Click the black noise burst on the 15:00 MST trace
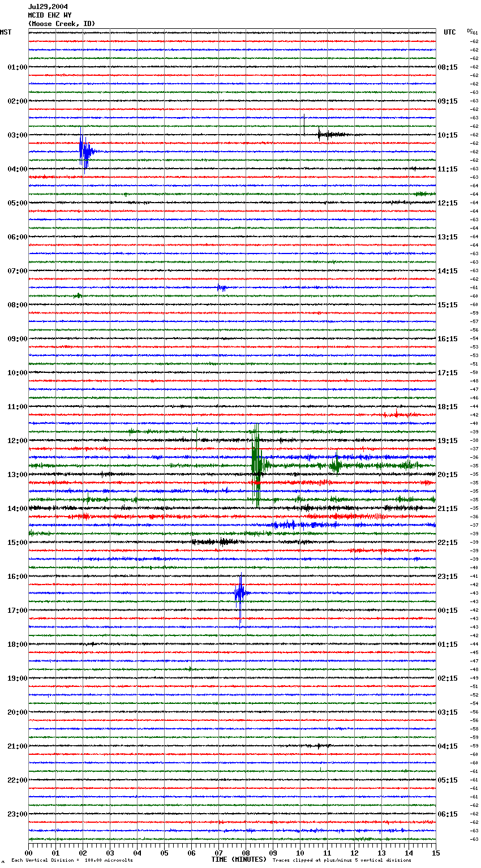481x868 pixels. click(x=218, y=542)
